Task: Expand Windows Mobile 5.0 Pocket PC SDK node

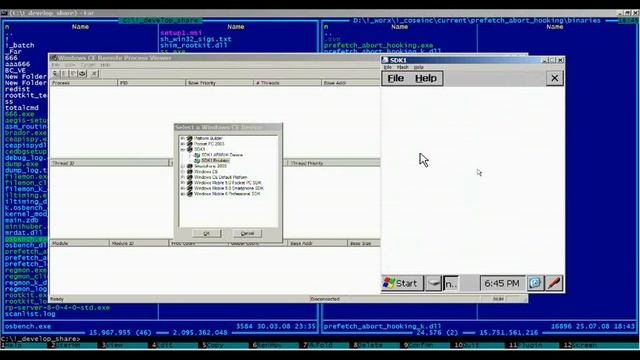Action: click(182, 183)
